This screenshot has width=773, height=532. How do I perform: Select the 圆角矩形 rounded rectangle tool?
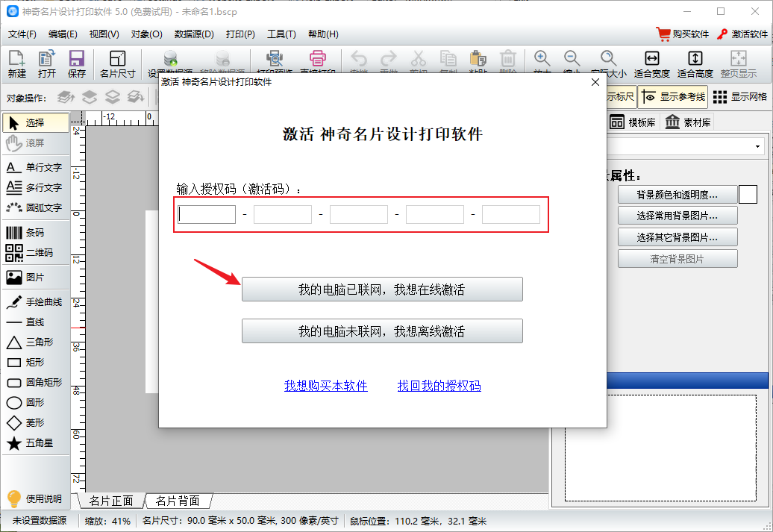pyautogui.click(x=36, y=383)
